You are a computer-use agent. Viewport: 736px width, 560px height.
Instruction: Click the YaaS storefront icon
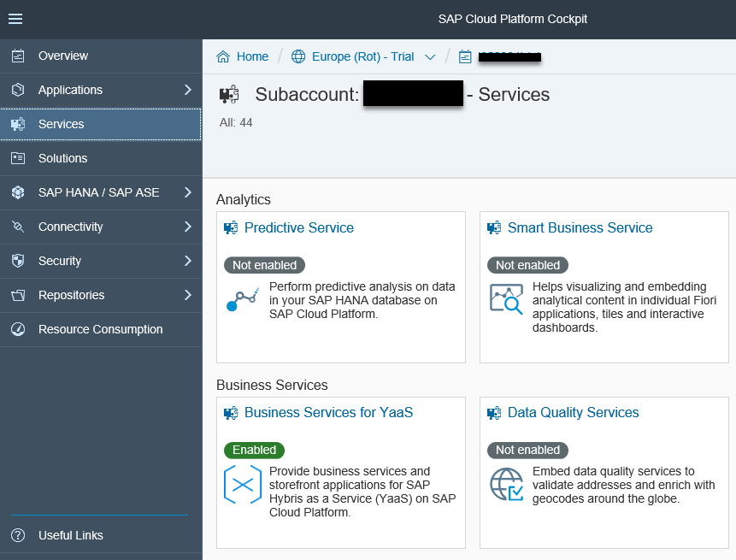[x=244, y=484]
